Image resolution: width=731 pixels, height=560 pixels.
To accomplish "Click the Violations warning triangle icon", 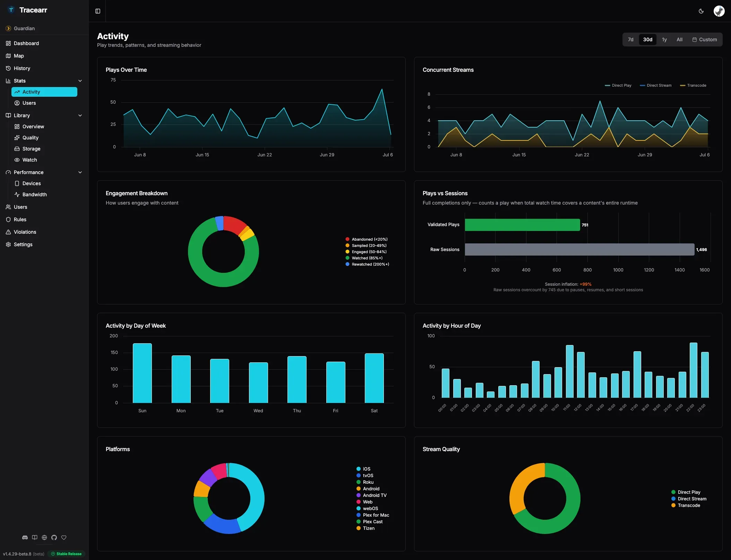I will (8, 232).
